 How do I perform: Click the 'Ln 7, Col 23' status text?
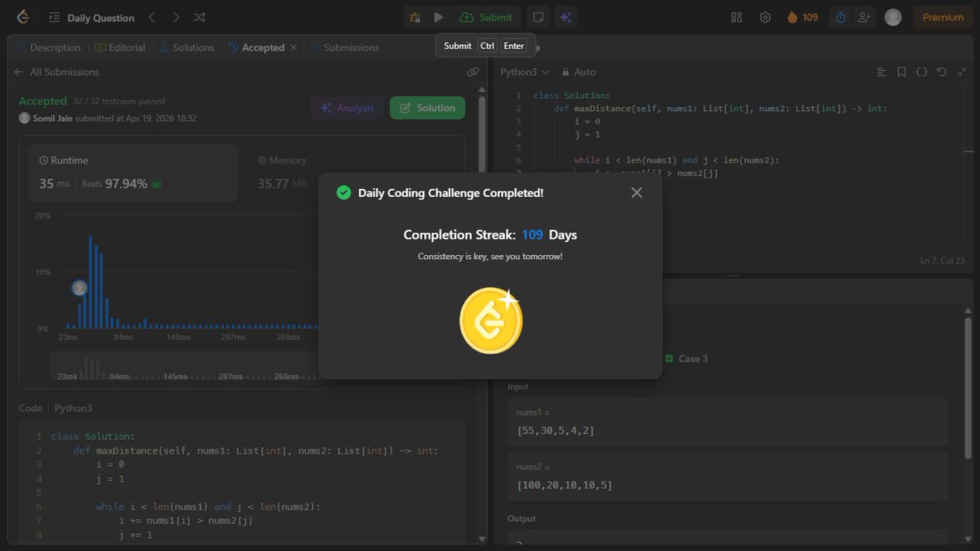tap(942, 260)
